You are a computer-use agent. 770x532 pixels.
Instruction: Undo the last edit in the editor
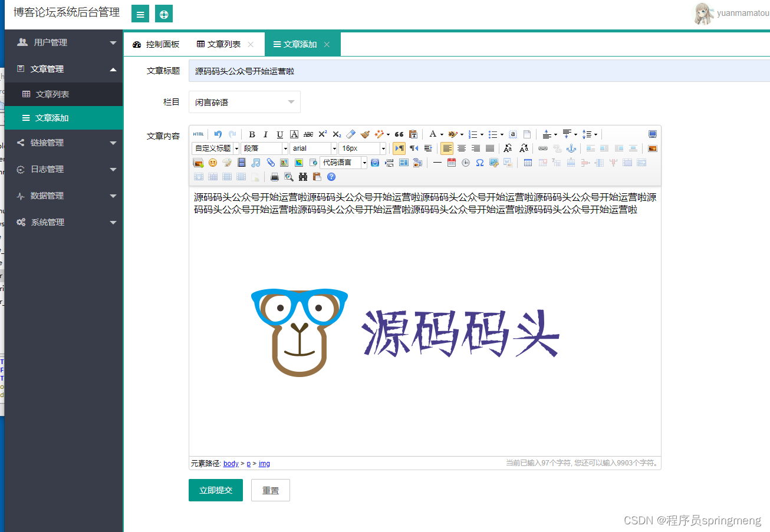(x=218, y=134)
